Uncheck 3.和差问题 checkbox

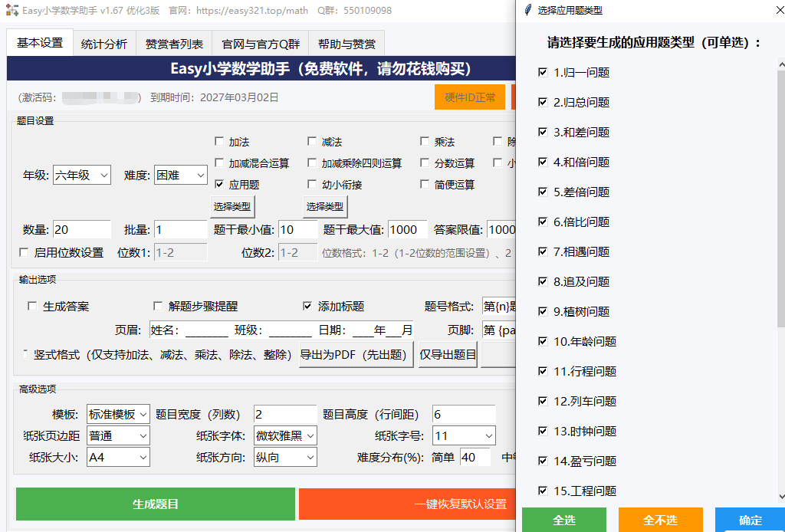pyautogui.click(x=543, y=132)
